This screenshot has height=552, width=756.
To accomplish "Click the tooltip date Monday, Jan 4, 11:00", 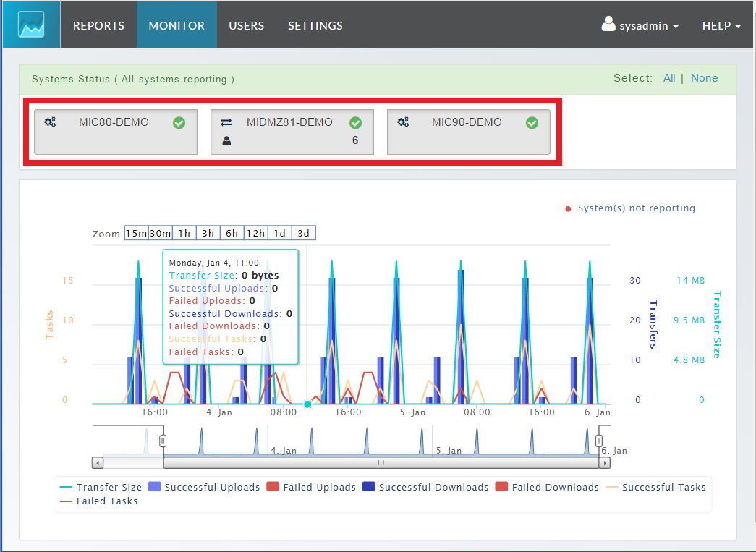I will [213, 263].
